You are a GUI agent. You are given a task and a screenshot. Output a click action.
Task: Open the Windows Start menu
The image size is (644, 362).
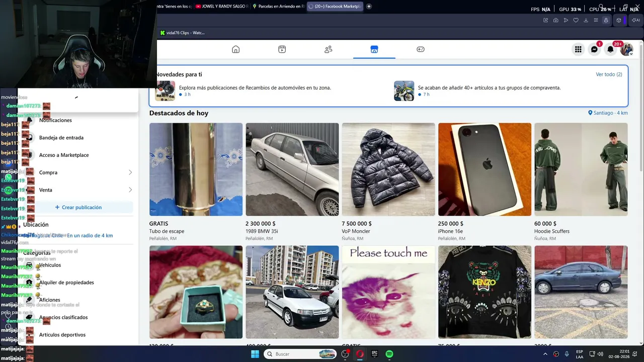tap(255, 354)
